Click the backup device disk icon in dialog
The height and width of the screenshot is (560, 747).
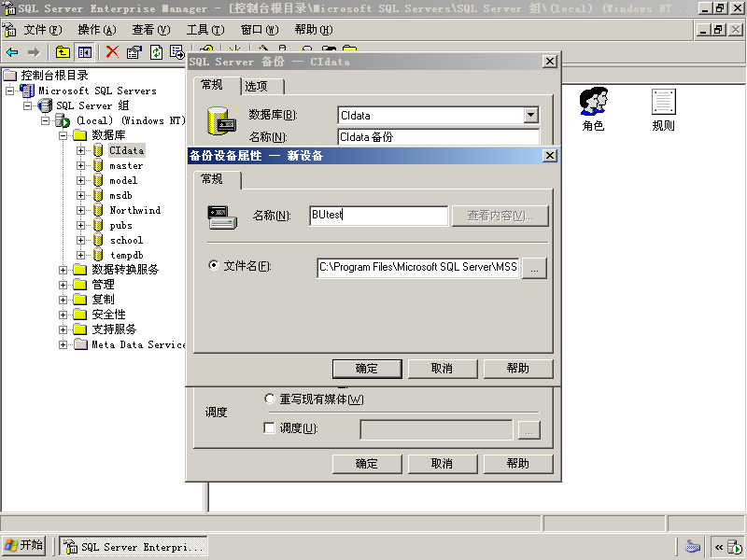tap(222, 217)
